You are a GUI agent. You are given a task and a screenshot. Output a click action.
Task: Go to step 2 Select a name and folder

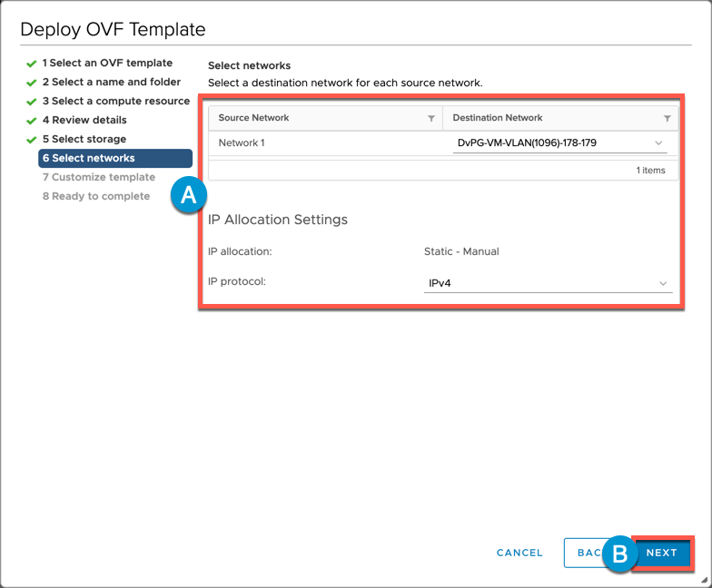[x=111, y=82]
